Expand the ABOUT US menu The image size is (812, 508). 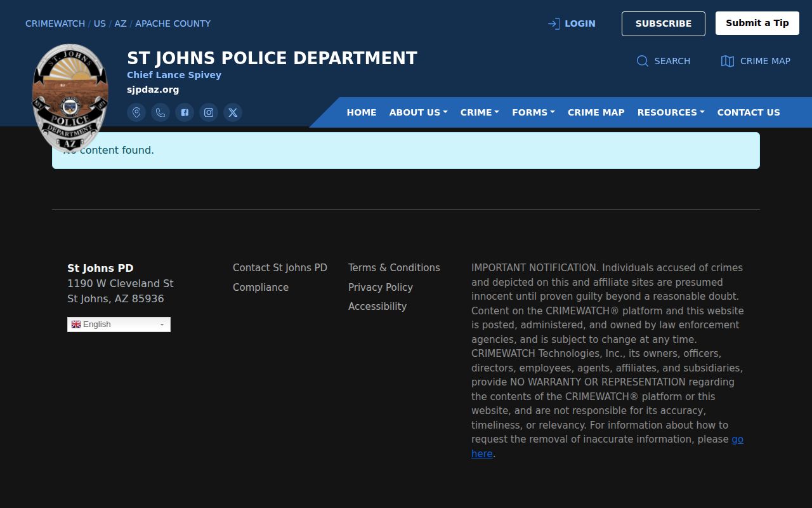[x=419, y=112]
